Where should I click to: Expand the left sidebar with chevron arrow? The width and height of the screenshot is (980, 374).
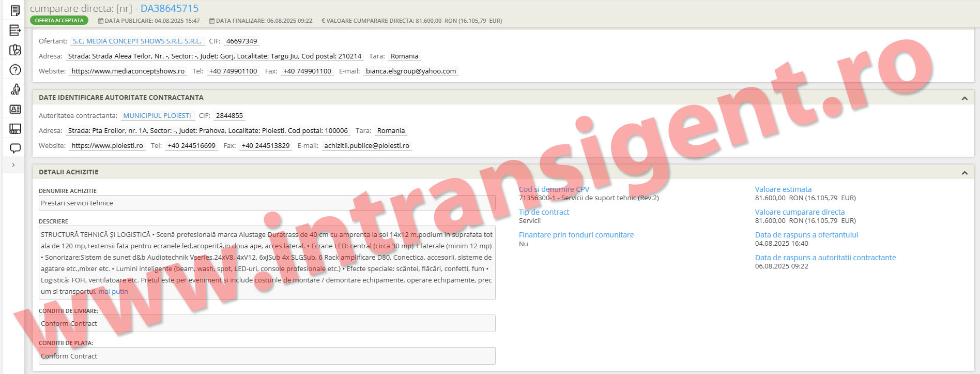click(13, 165)
